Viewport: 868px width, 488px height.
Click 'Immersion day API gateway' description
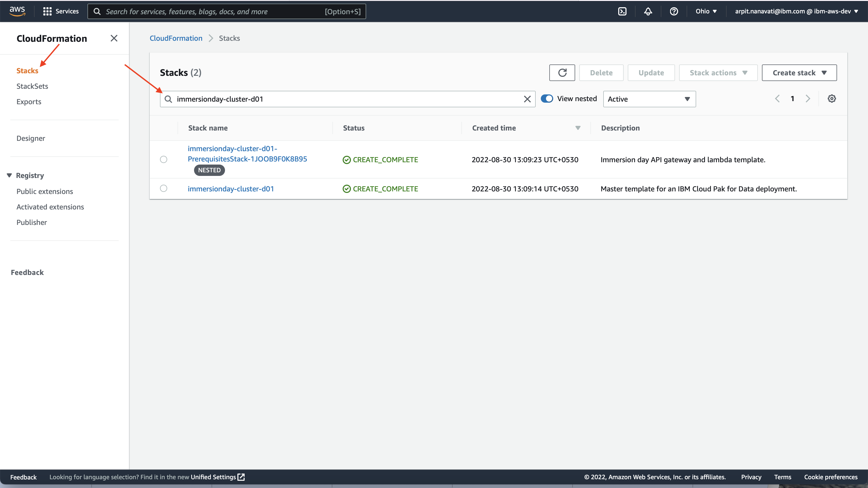point(683,160)
